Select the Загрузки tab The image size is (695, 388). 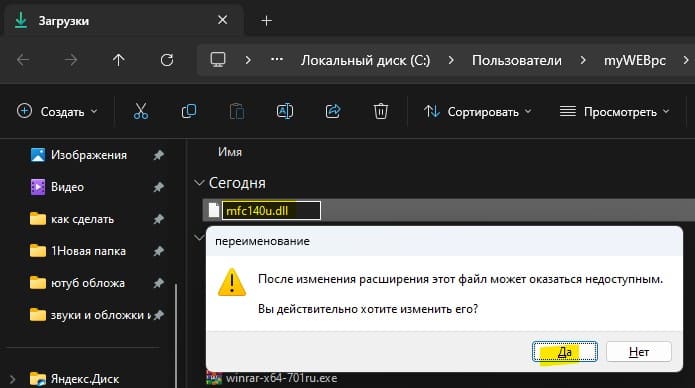[x=123, y=20]
